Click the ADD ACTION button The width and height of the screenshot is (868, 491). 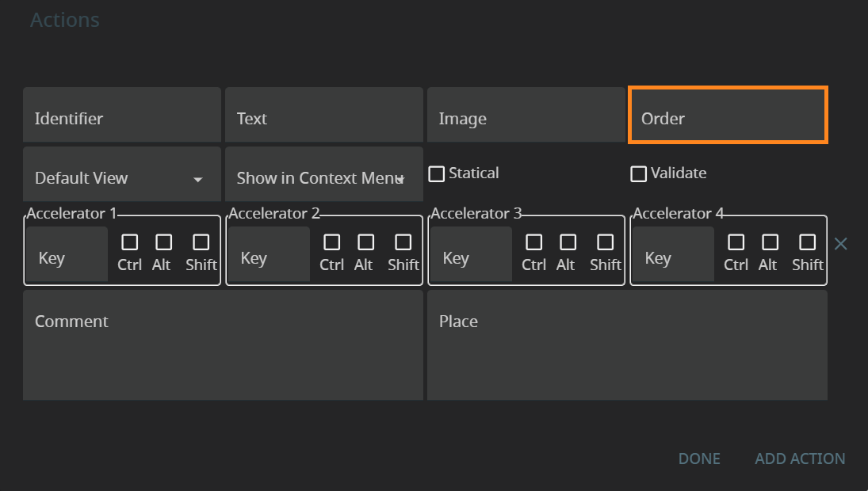click(800, 459)
